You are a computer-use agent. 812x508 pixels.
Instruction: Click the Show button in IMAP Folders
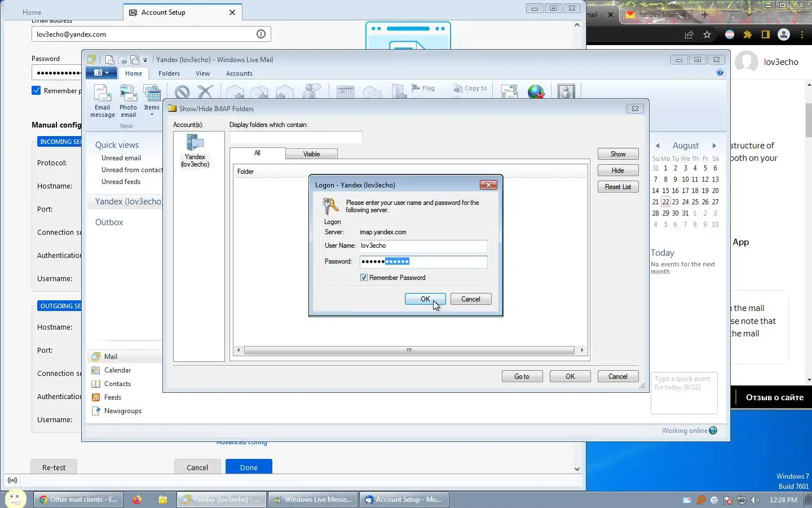pos(618,154)
